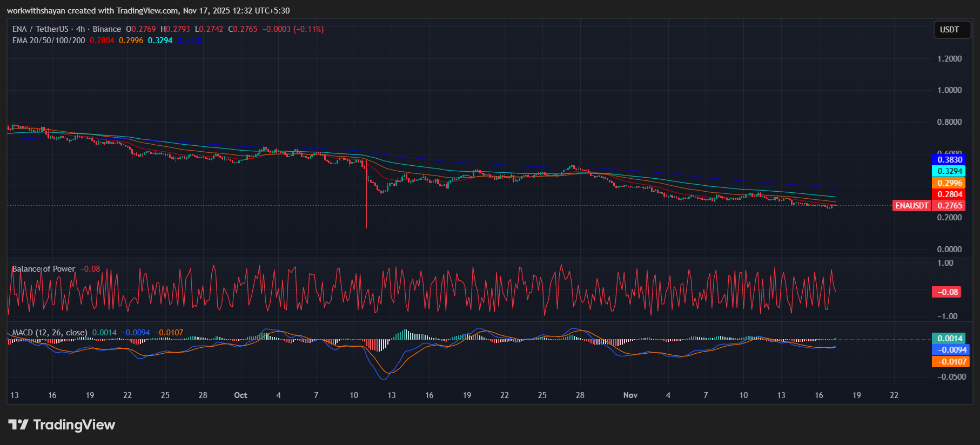Select the MACD (12, 26, close) legend
The height and width of the screenshot is (445, 980).
tap(50, 333)
